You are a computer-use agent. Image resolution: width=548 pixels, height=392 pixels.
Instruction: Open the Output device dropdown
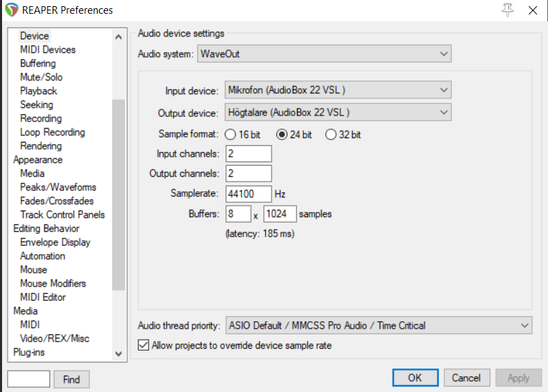(x=338, y=112)
